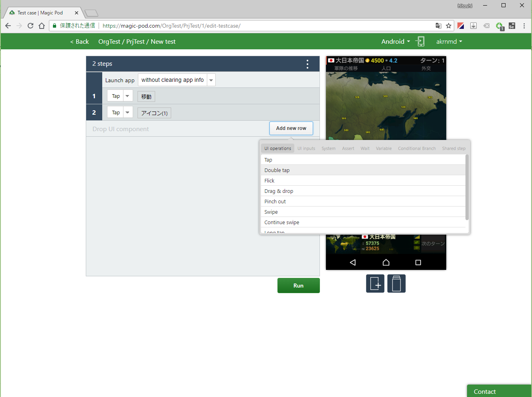Click the 移動 element in step 1
532x397 pixels.
[146, 97]
